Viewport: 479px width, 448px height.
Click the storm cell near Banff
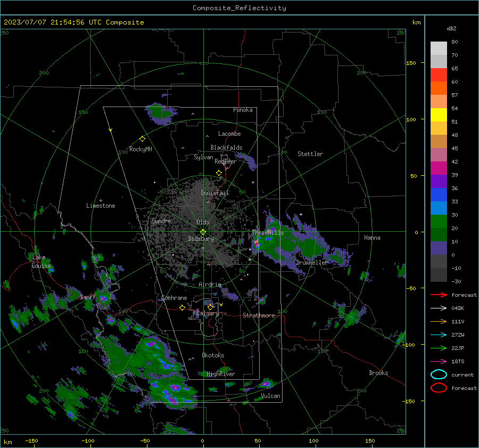(x=103, y=298)
